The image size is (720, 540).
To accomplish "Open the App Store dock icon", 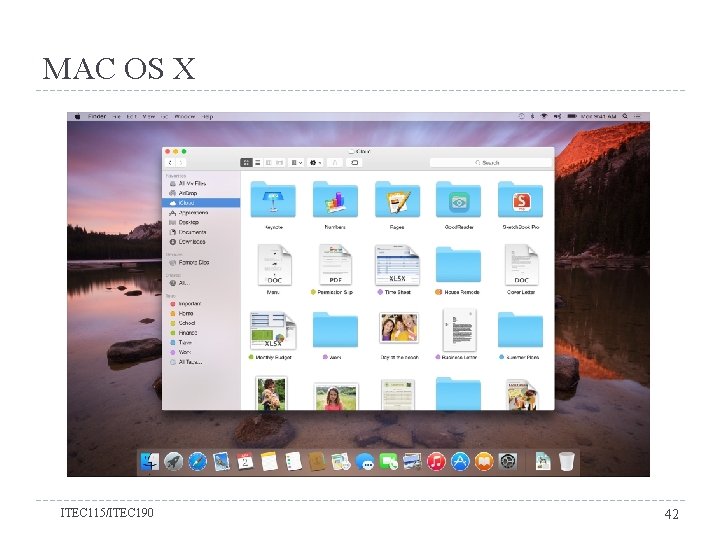I will pyautogui.click(x=460, y=461).
